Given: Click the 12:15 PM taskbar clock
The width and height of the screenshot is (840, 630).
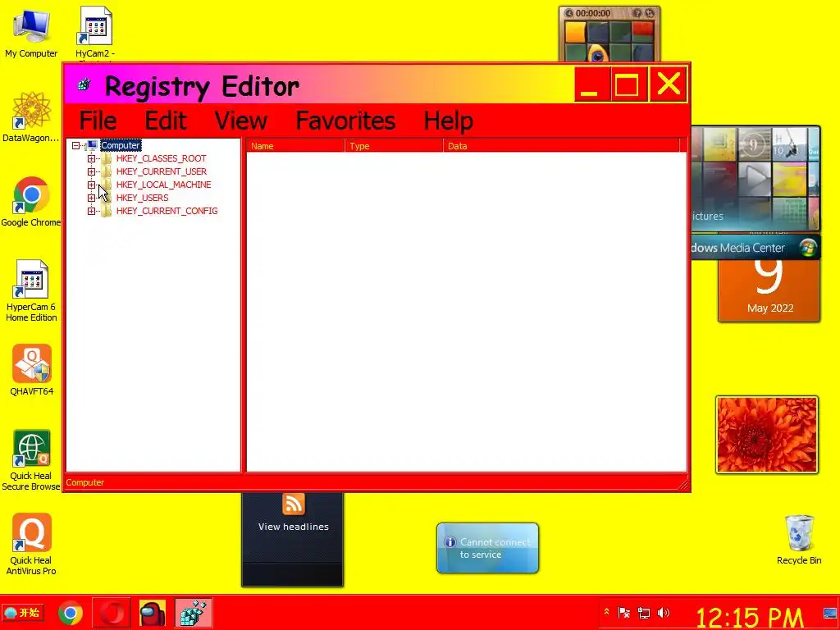Looking at the screenshot, I should [x=750, y=617].
